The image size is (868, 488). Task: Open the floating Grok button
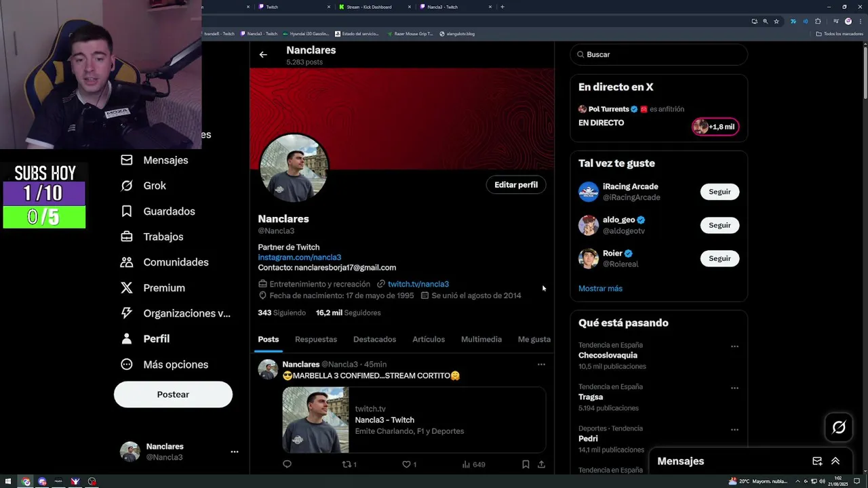click(x=839, y=427)
